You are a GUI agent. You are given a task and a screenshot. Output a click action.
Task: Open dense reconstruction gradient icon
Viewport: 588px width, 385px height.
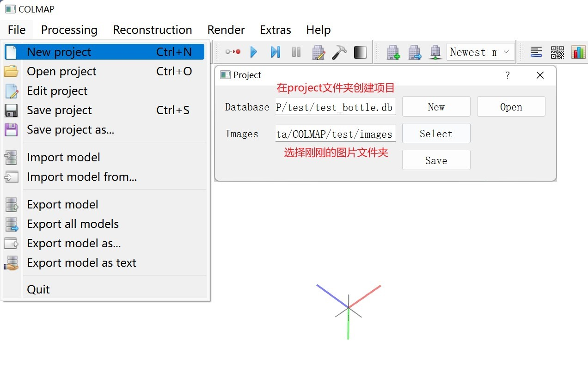pos(361,52)
